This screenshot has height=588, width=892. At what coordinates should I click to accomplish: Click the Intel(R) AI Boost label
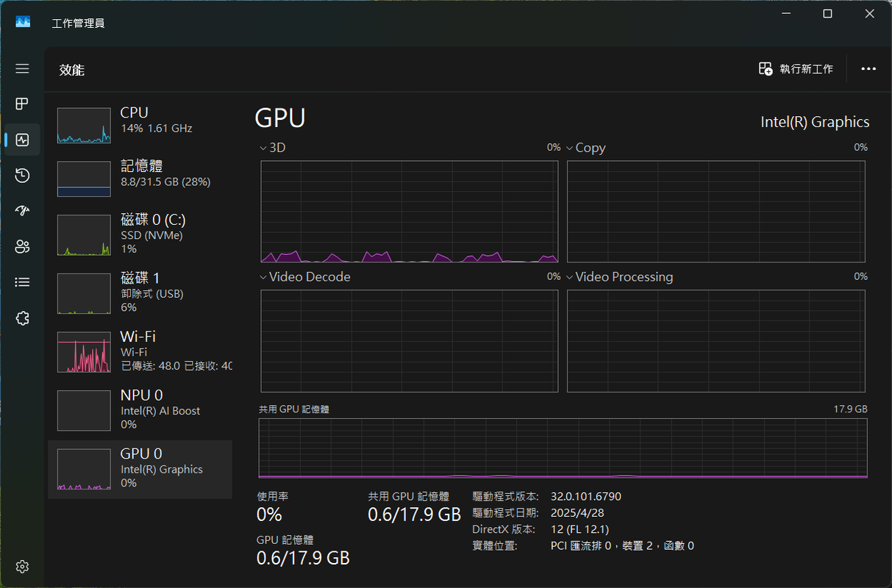[x=160, y=411]
